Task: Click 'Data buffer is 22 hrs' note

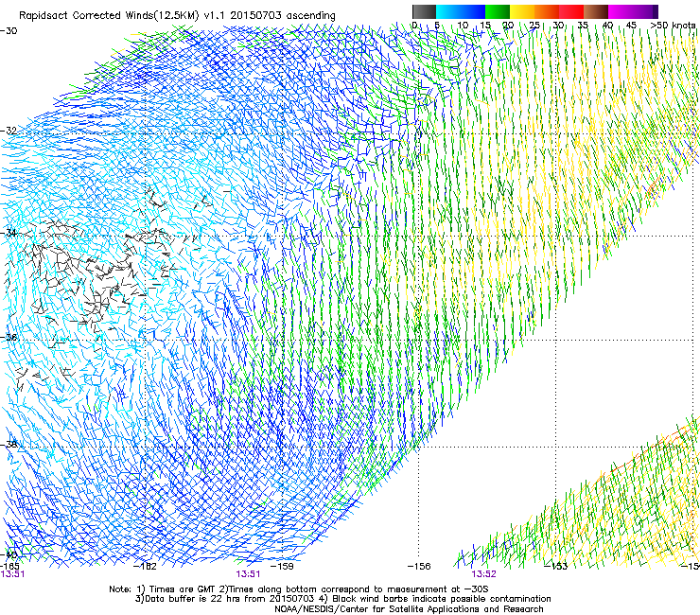Action: (x=193, y=599)
